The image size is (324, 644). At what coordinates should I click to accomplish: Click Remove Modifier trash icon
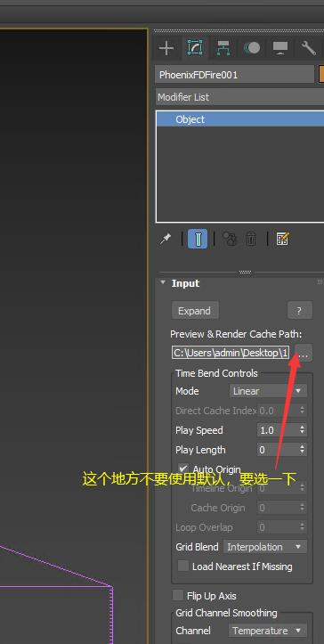point(251,239)
